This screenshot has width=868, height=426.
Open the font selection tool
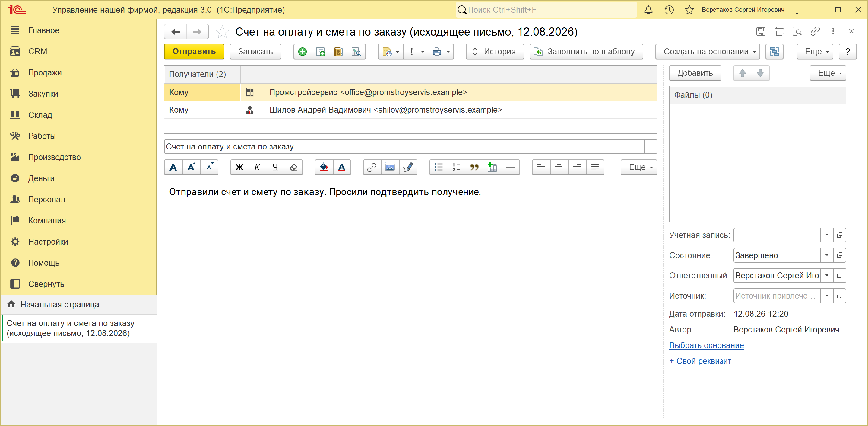173,167
